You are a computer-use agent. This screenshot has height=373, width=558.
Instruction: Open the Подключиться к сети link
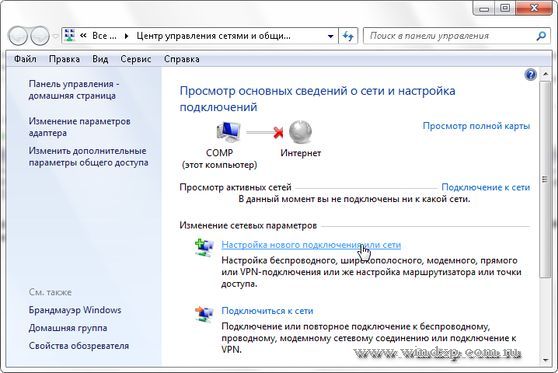267,311
